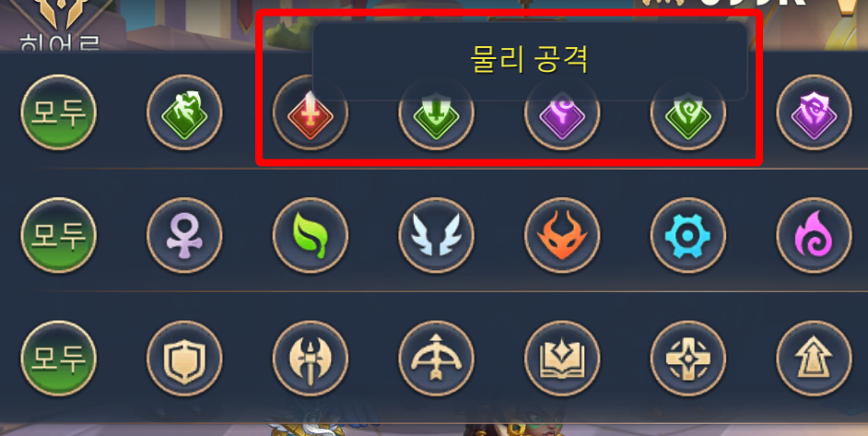868x436 pixels.
Task: Pick the purple swirl magic attack filter
Action: [x=562, y=112]
